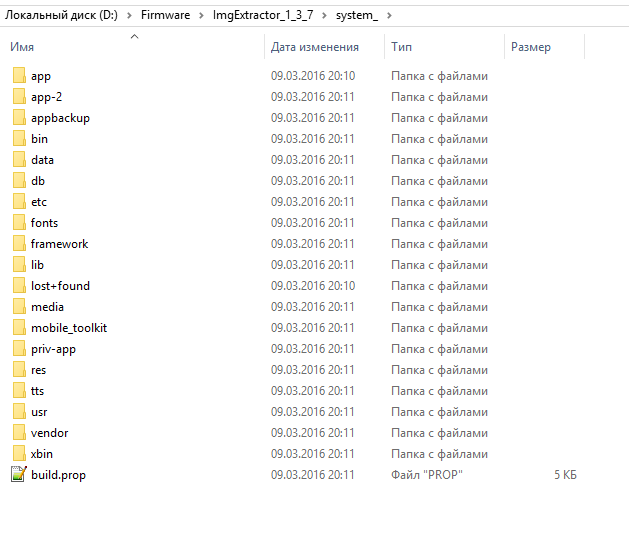Click the 5 КБ size value
629x553 pixels.
coord(565,475)
